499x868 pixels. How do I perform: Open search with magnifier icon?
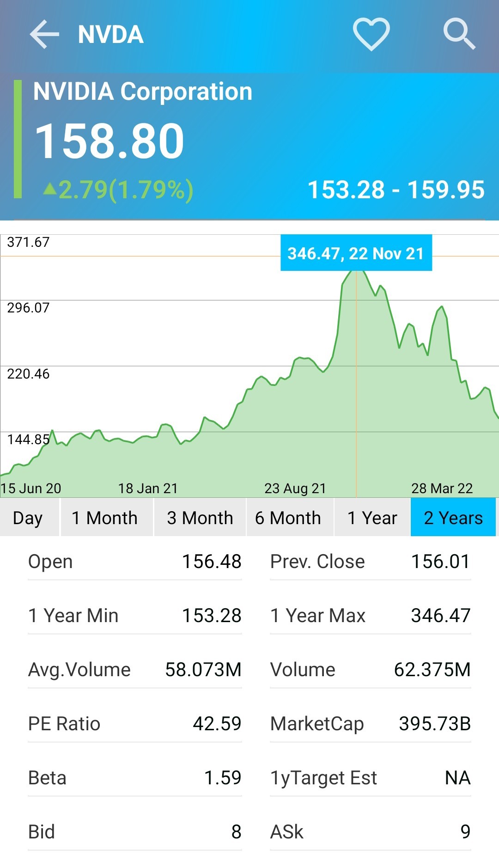459,34
